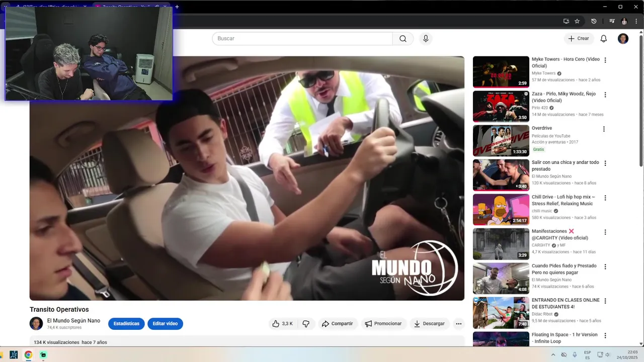
Task: Open options for ENTRANDO EN CLASES ONLINE video
Action: [605, 301]
